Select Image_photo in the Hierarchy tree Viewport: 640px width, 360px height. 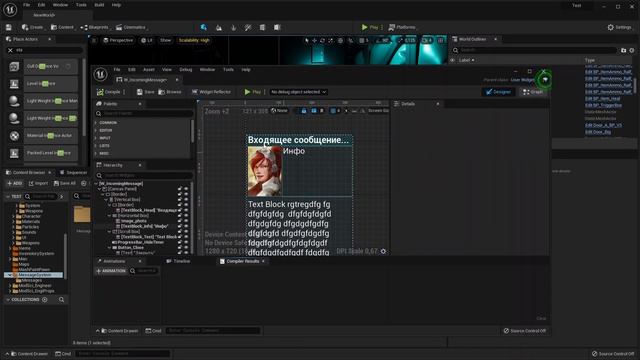pos(134,221)
